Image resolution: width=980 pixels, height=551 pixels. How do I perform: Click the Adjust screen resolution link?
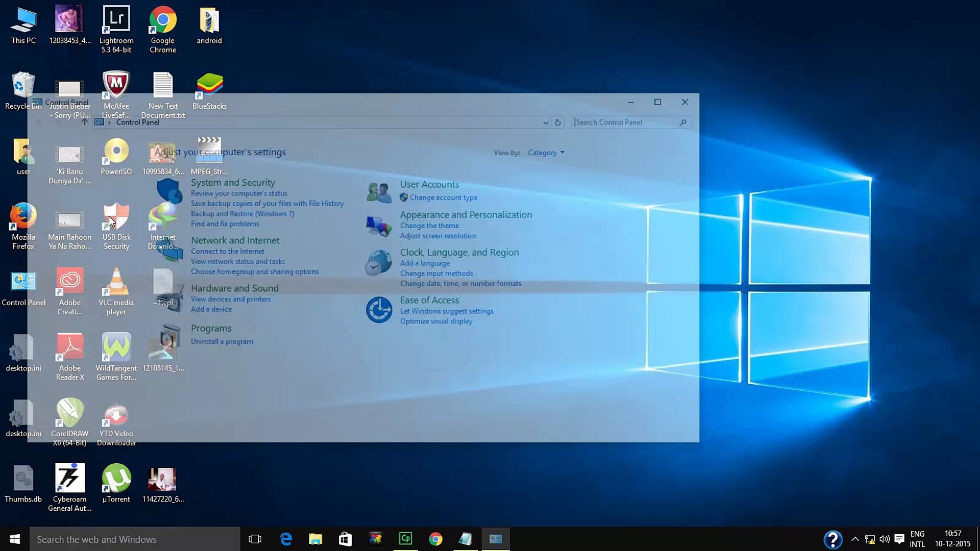pyautogui.click(x=437, y=236)
